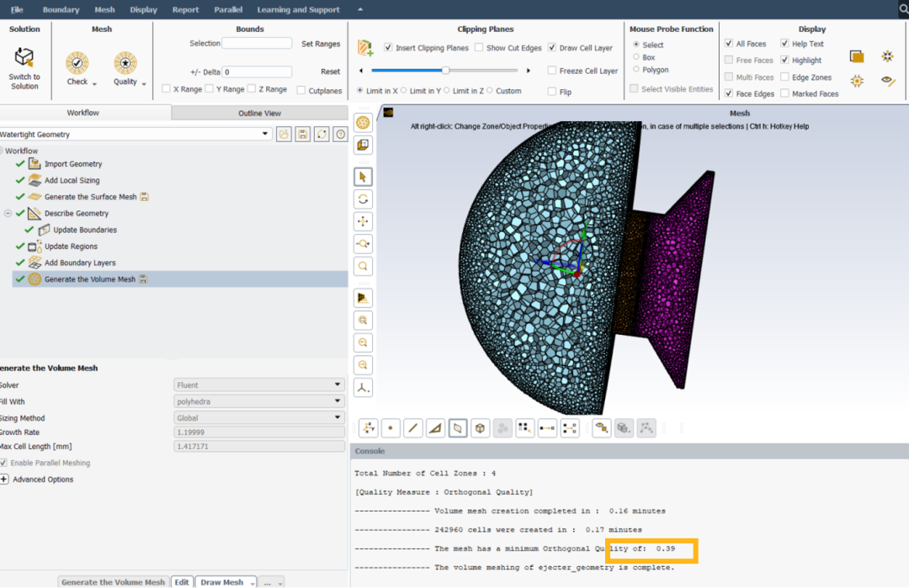Enable Show Cut Edges checkbox
This screenshot has width=909, height=588.
479,47
